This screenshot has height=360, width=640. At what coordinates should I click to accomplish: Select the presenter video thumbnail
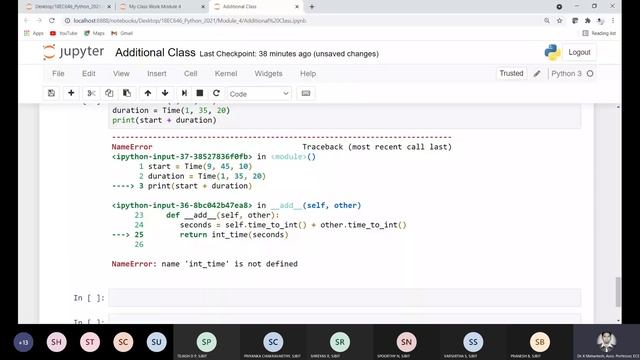tap(606, 342)
